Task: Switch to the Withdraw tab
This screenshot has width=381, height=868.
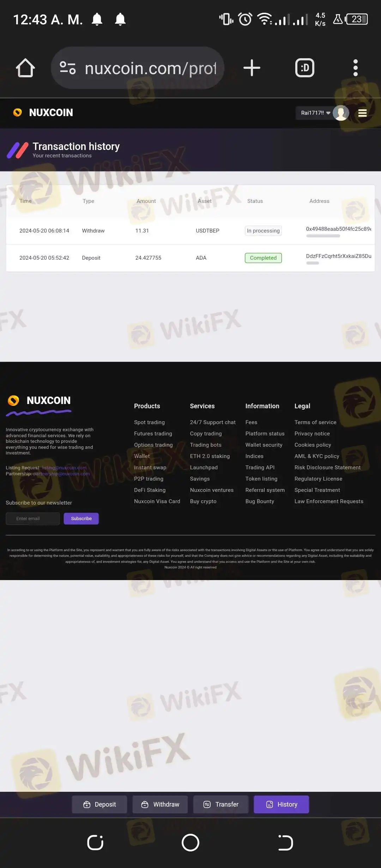Action: (160, 804)
